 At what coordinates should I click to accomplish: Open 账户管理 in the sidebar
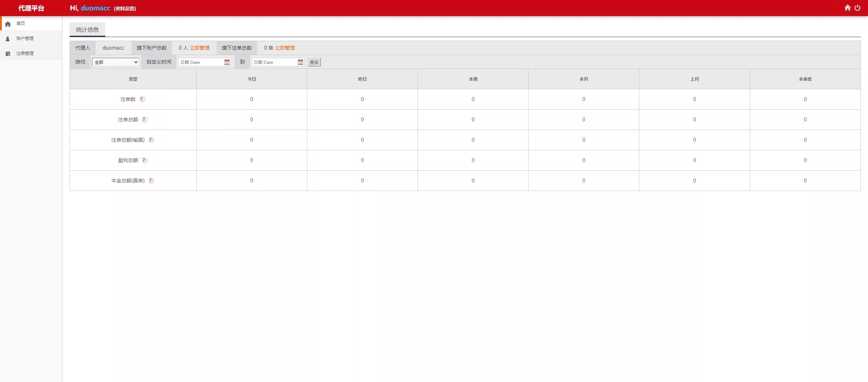tap(25, 39)
